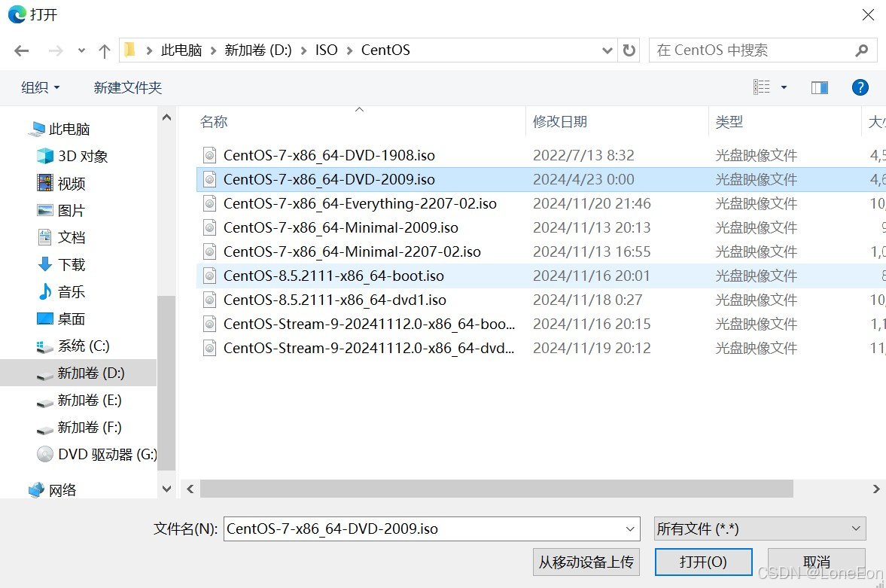886x588 pixels.
Task: Open more view options dropdown
Action: point(784,87)
